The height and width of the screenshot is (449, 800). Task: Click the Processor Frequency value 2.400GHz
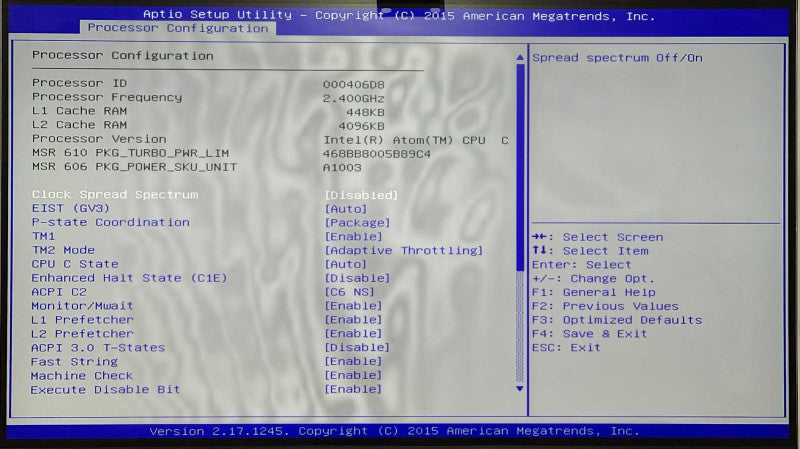click(354, 98)
